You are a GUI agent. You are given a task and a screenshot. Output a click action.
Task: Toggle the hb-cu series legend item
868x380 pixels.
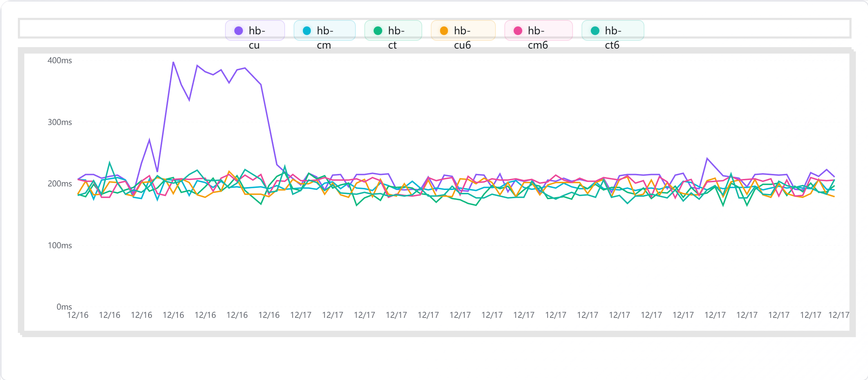point(255,31)
